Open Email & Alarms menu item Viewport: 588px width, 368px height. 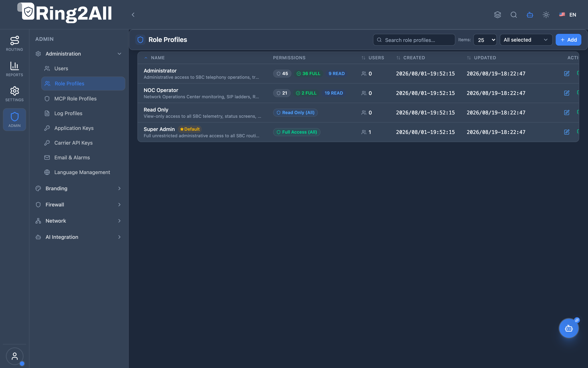pyautogui.click(x=83, y=158)
